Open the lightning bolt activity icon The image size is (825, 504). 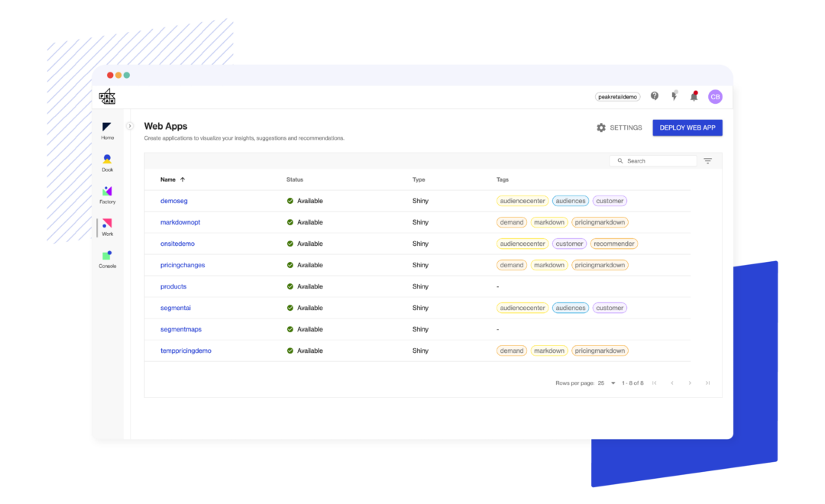tap(674, 96)
